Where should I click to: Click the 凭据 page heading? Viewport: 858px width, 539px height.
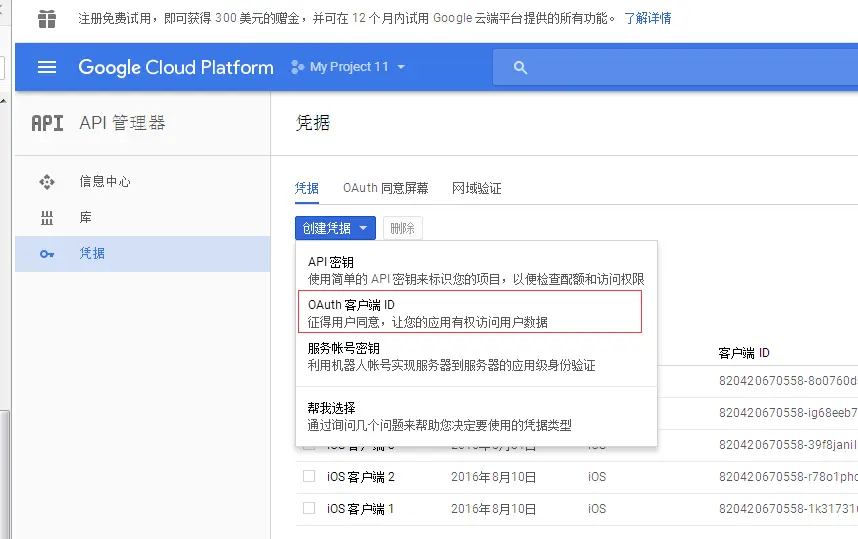click(312, 123)
